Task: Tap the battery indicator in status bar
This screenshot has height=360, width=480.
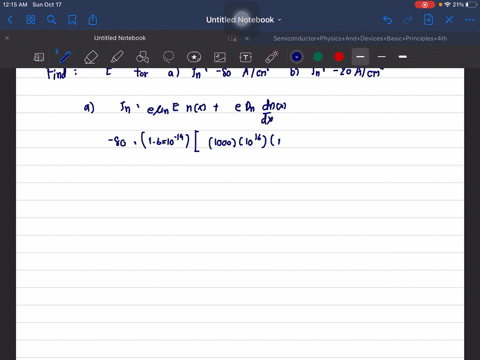Action: click(x=472, y=5)
